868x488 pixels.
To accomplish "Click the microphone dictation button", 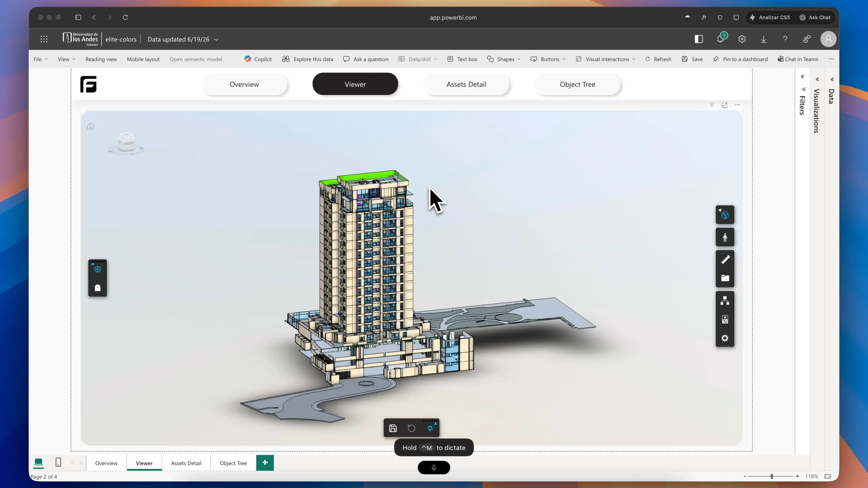I will pos(434,467).
